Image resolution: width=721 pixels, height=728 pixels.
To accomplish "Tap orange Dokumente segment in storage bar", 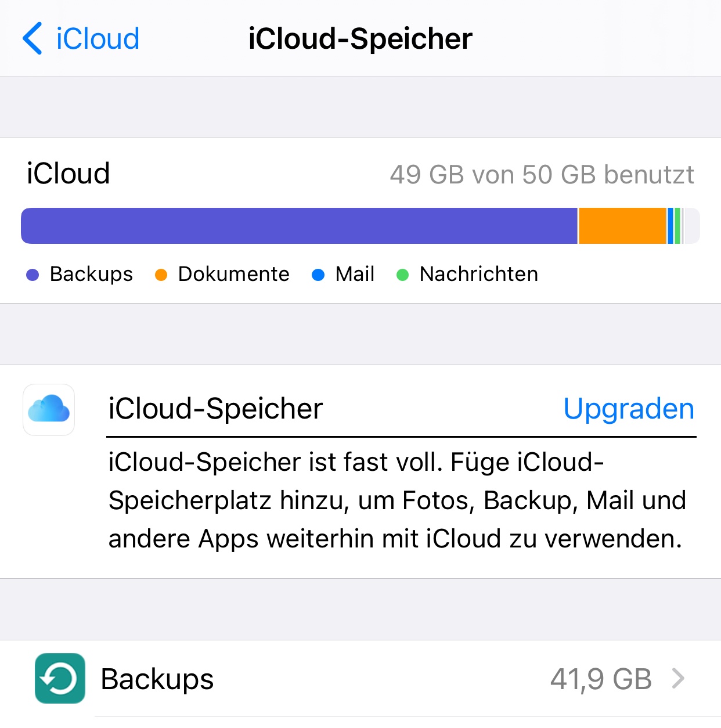I will tap(622, 226).
